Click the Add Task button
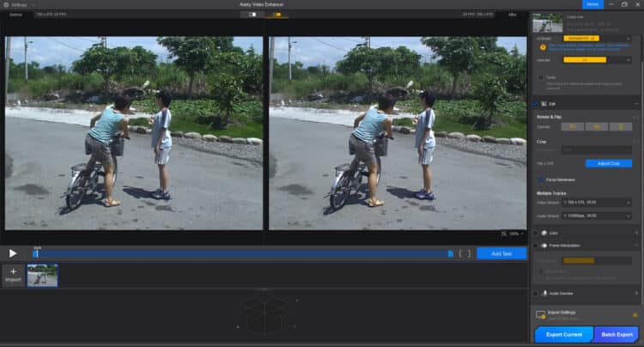 pos(501,253)
